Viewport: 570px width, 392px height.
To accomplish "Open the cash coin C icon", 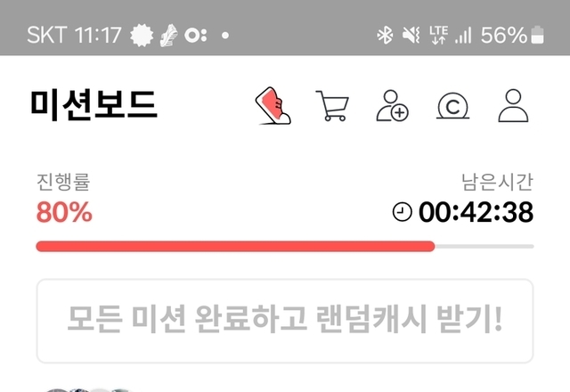I will click(452, 106).
